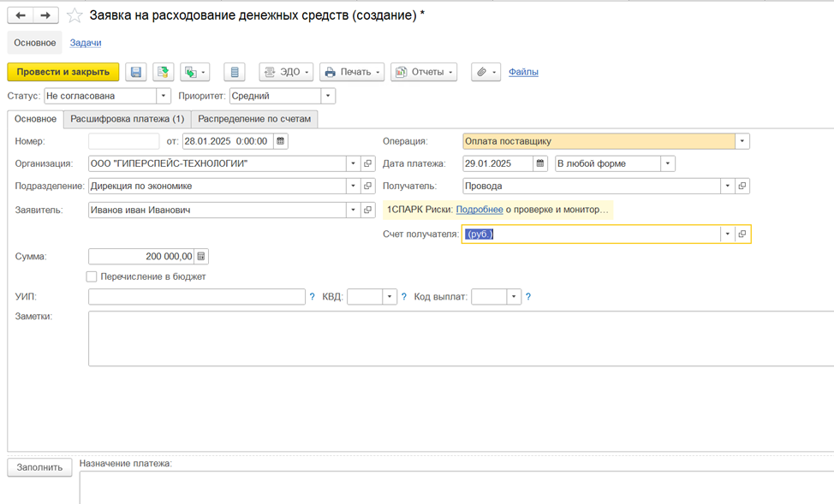This screenshot has width=834, height=504.
Task: Expand the Организация dropdown arrow
Action: point(353,163)
